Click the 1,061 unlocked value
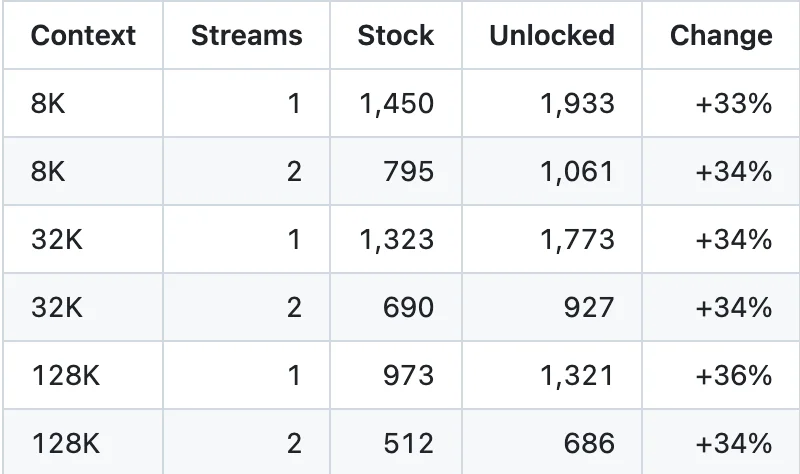This screenshot has height=474, width=800. [577, 171]
